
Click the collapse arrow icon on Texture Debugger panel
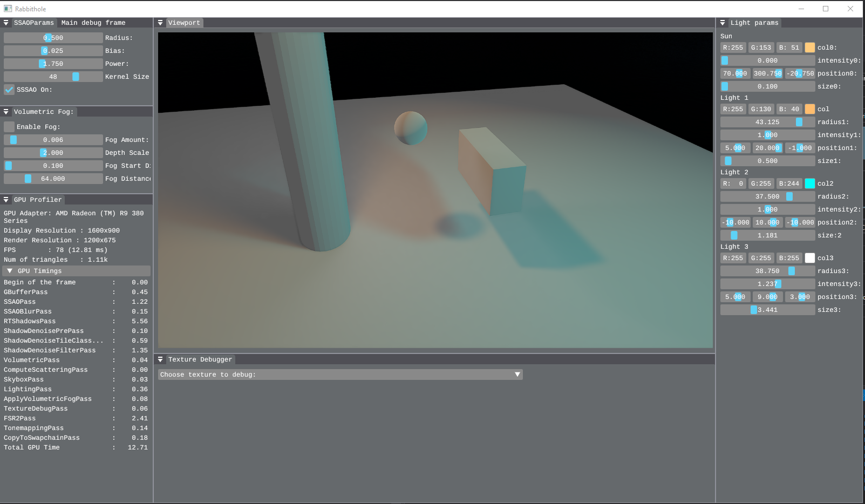tap(160, 359)
